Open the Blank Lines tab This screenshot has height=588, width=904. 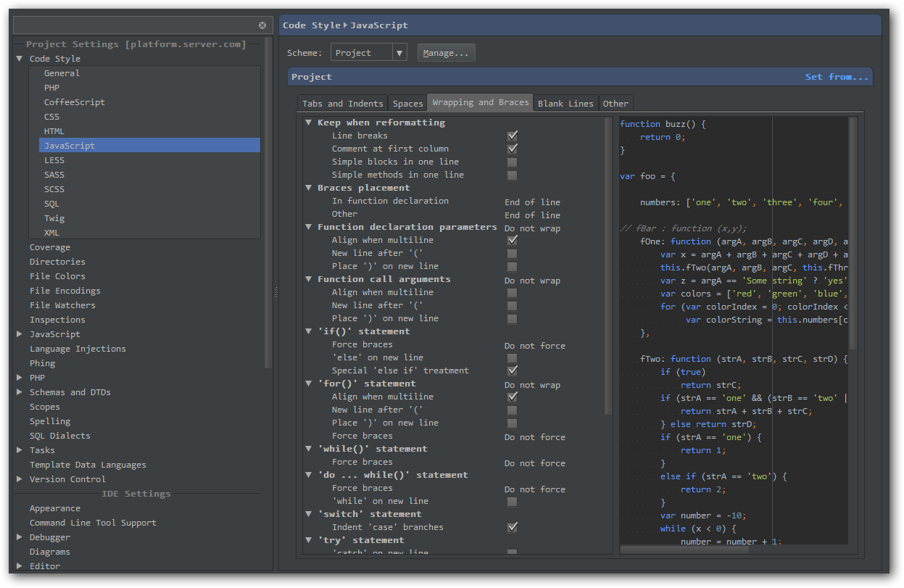tap(565, 103)
